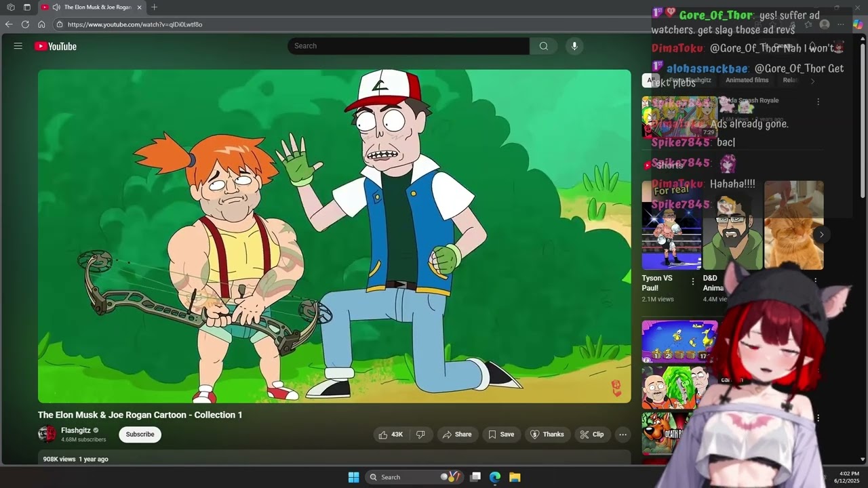Click the browser address bar URL
Viewport: 868px width, 488px height.
[135, 24]
